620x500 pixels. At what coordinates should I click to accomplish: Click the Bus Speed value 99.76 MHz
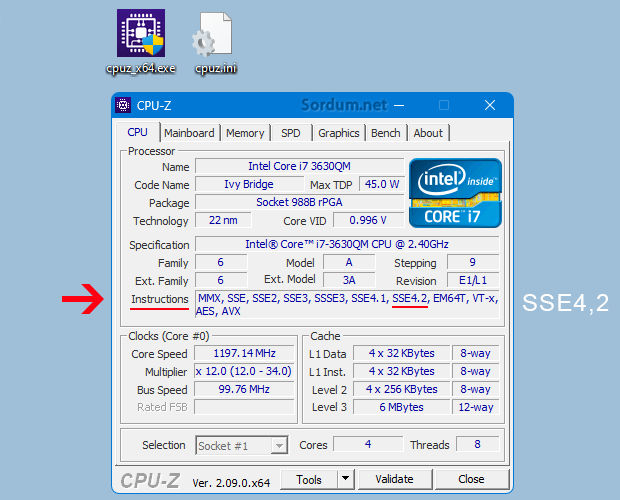pyautogui.click(x=244, y=389)
